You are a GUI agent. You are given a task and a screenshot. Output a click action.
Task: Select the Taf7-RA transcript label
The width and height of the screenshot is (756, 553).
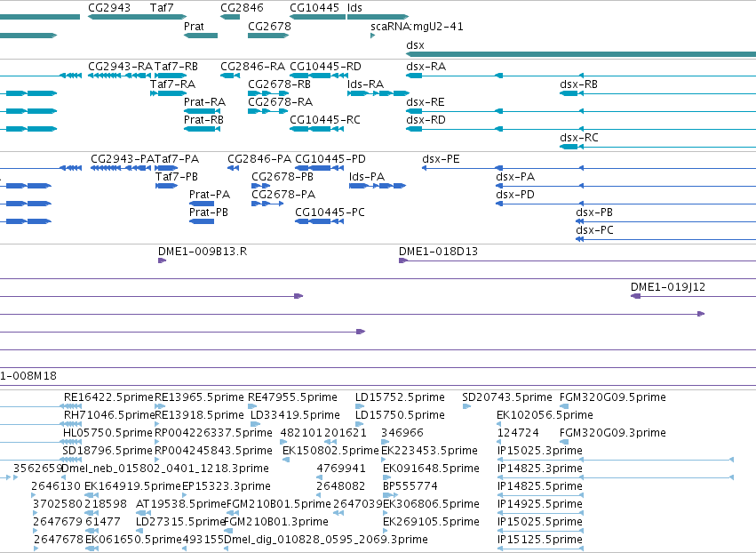click(x=172, y=84)
